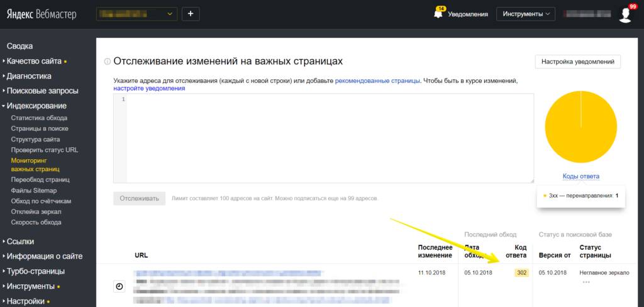Open Переобход страниц
Image resolution: width=644 pixels, height=307 pixels.
pos(40,179)
